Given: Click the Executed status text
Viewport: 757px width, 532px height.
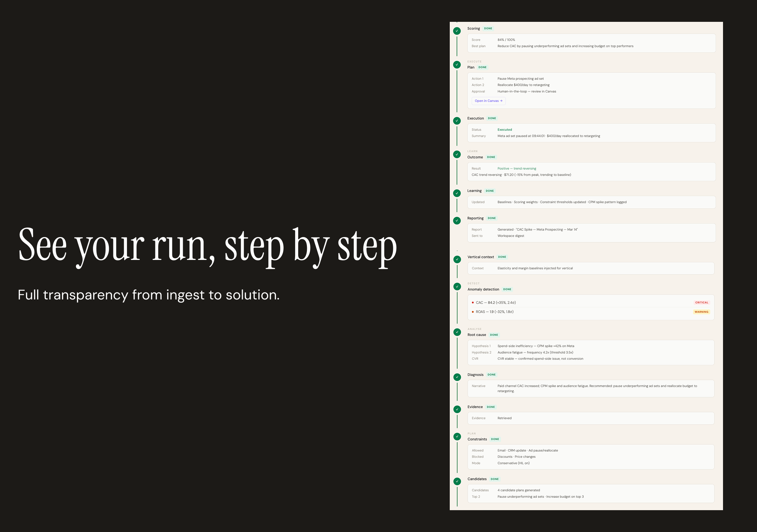Looking at the screenshot, I should tap(505, 129).
